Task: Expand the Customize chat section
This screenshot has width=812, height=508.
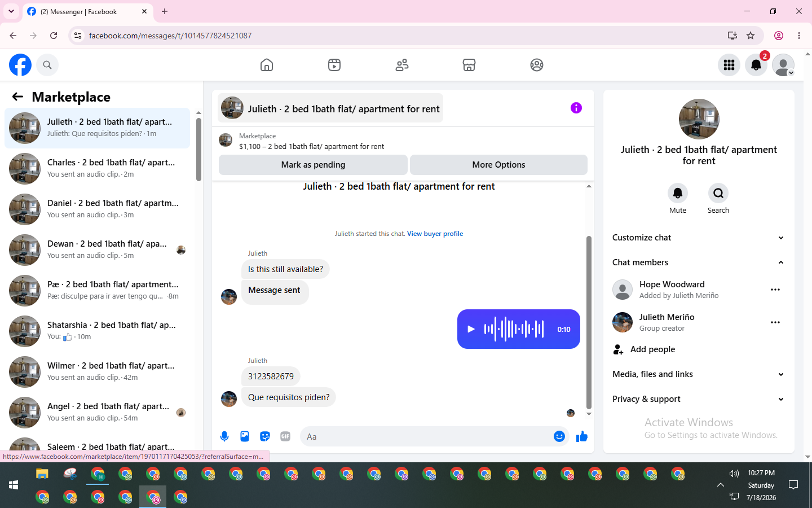Action: click(699, 238)
